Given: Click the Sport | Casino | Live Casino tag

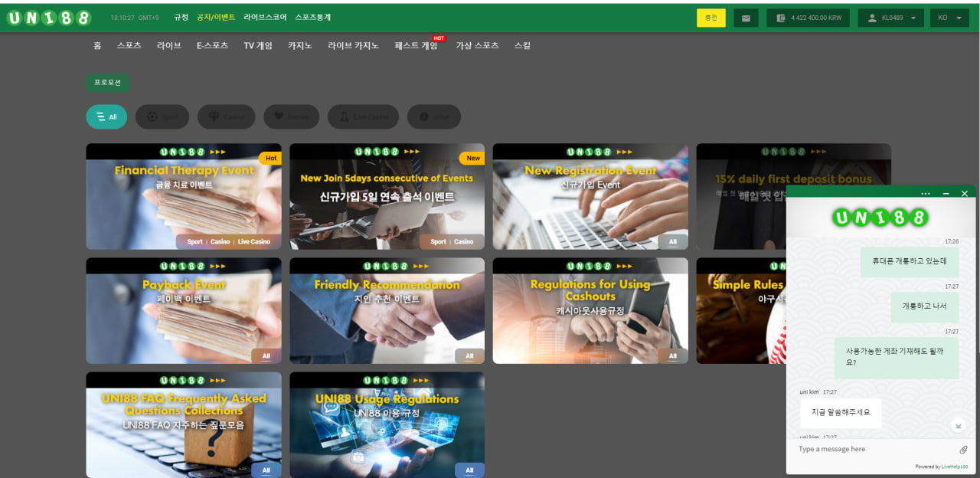Looking at the screenshot, I should coord(229,241).
